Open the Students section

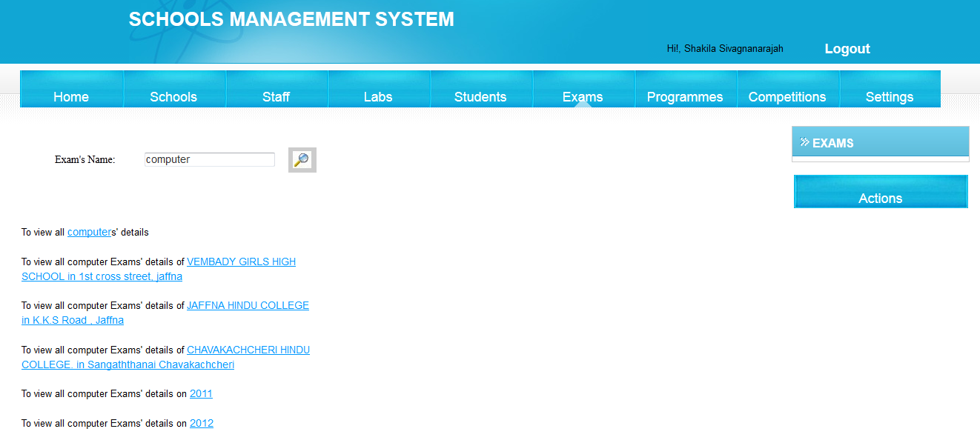480,96
